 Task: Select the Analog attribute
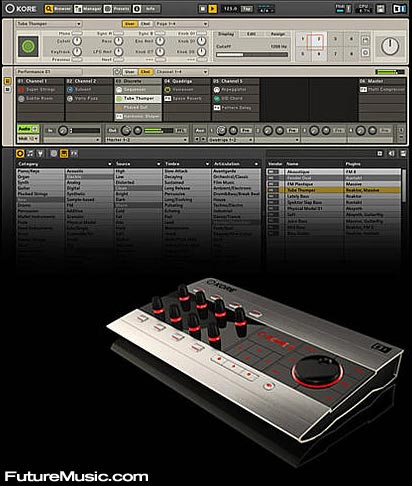[x=89, y=182]
